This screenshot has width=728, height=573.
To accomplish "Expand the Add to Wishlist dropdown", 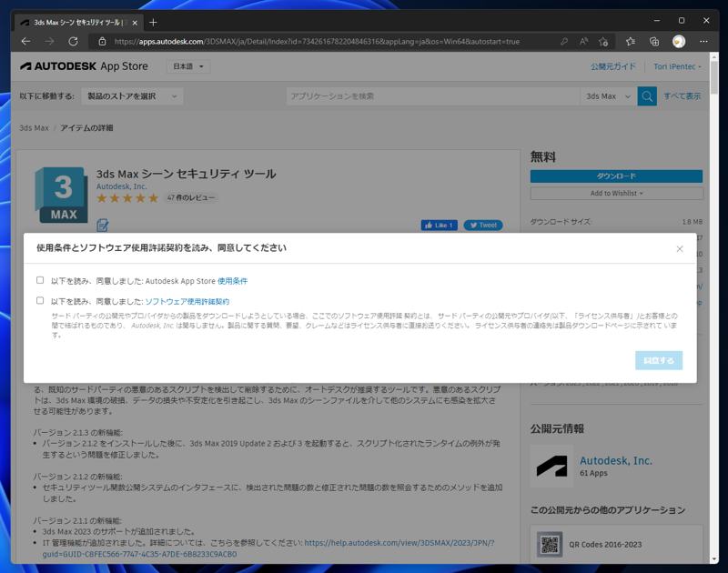I will pos(617,193).
